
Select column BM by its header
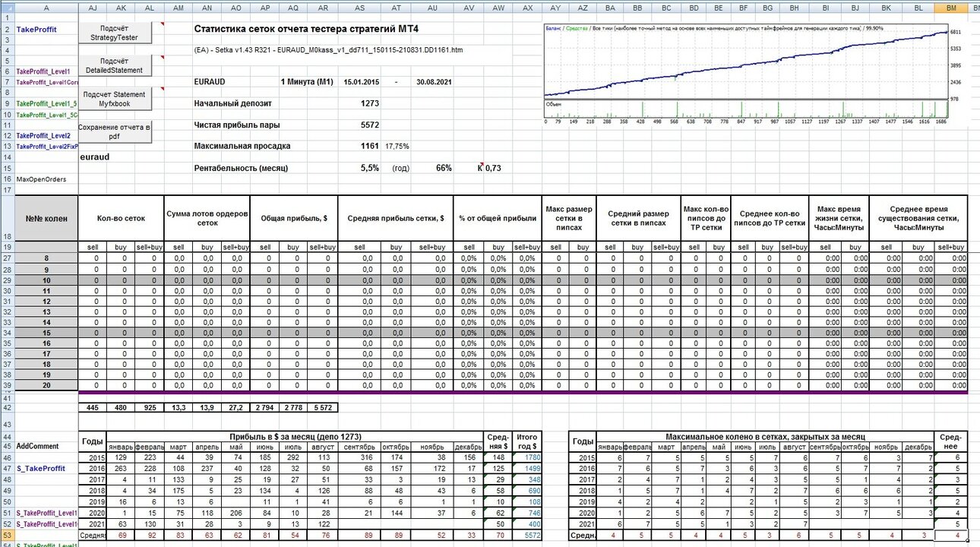click(x=951, y=7)
